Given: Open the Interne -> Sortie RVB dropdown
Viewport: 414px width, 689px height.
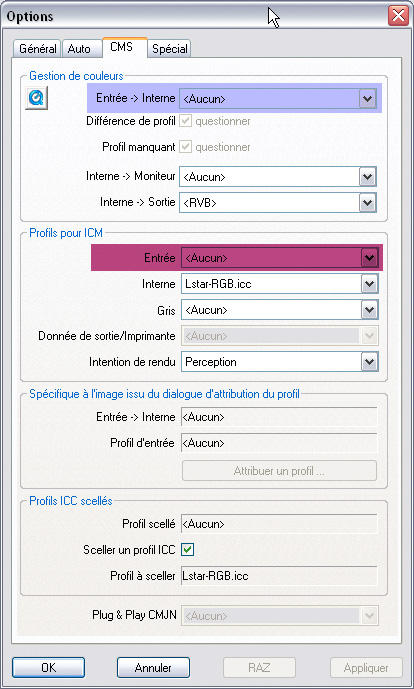Looking at the screenshot, I should tap(367, 203).
